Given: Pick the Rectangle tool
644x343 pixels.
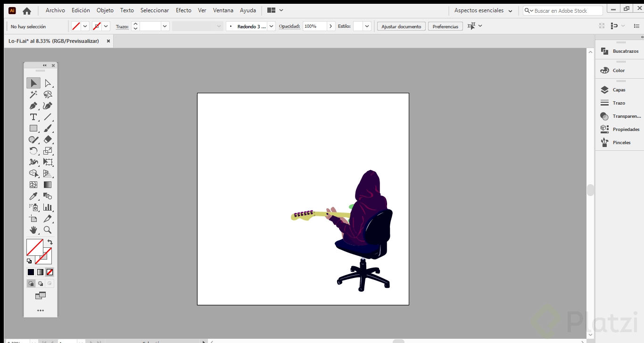Looking at the screenshot, I should (x=33, y=128).
